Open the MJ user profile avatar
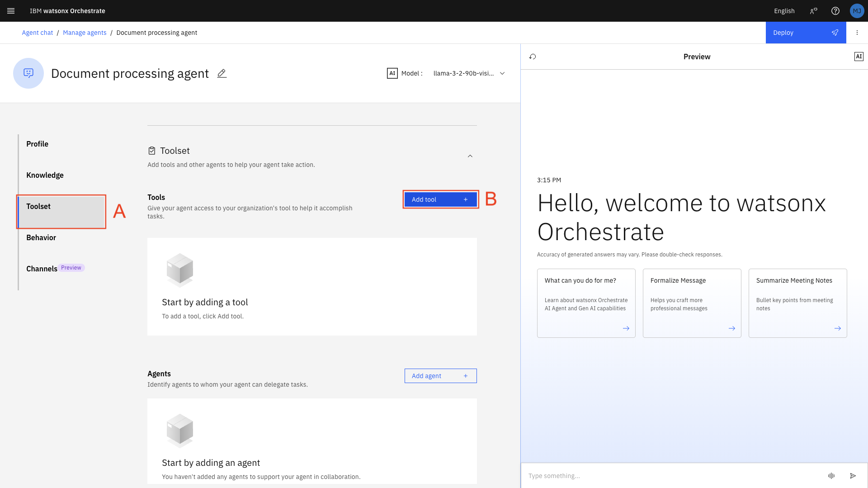The height and width of the screenshot is (488, 868). pyautogui.click(x=857, y=11)
